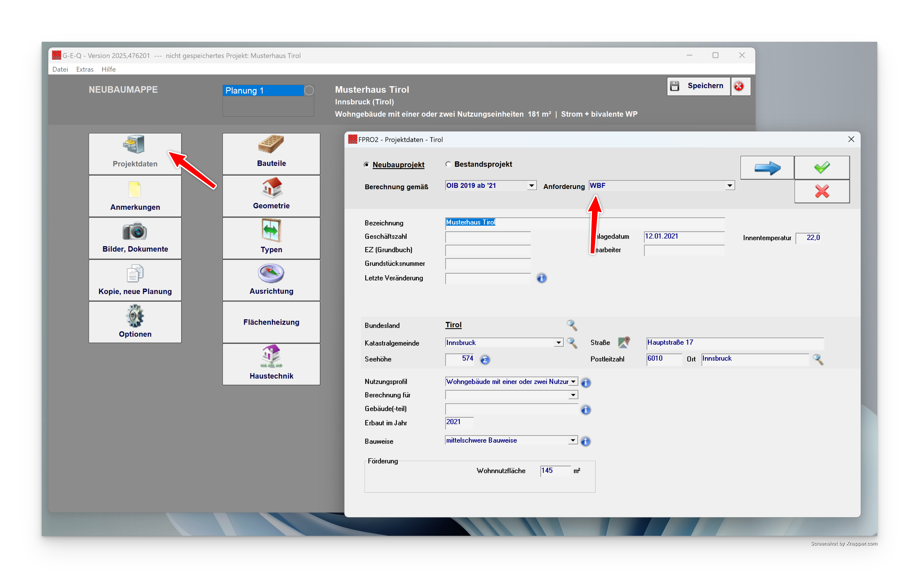Click magnifier icon beside Bundesland Tirol

click(572, 325)
